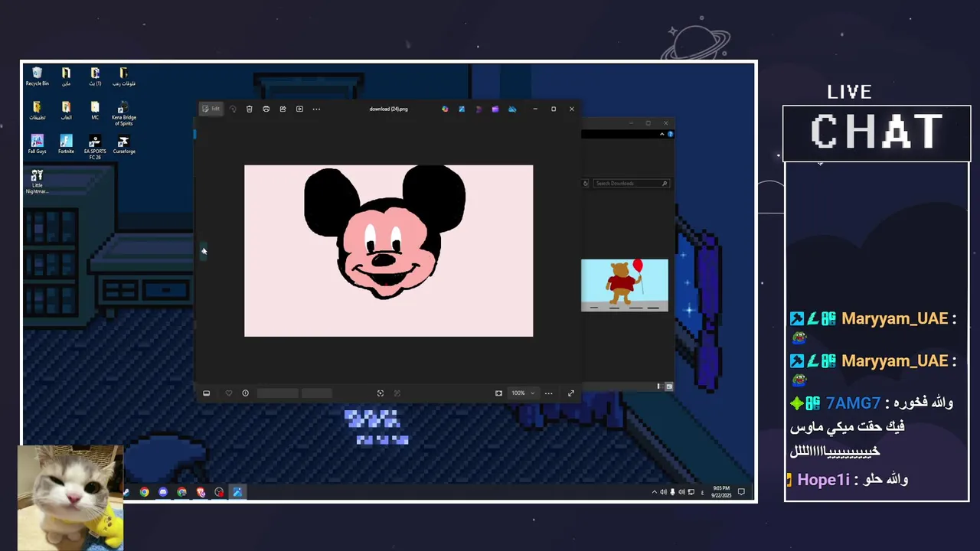This screenshot has width=980, height=551.
Task: Click the blue help icon in File Explorer
Action: click(x=670, y=134)
